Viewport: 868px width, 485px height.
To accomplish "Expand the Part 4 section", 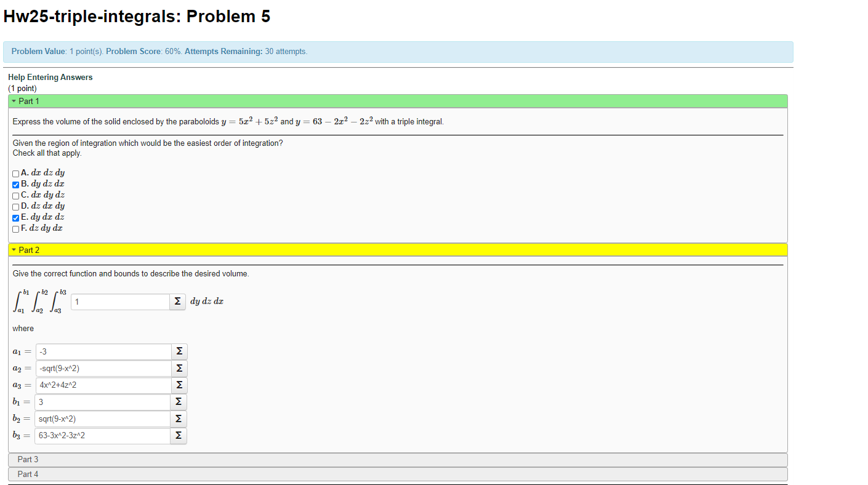I will tap(28, 474).
